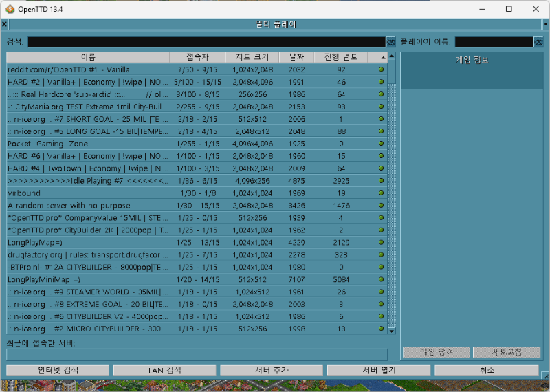The height and width of the screenshot is (392, 550).
Task: Click the OpenTTD app icon
Action: (10, 9)
